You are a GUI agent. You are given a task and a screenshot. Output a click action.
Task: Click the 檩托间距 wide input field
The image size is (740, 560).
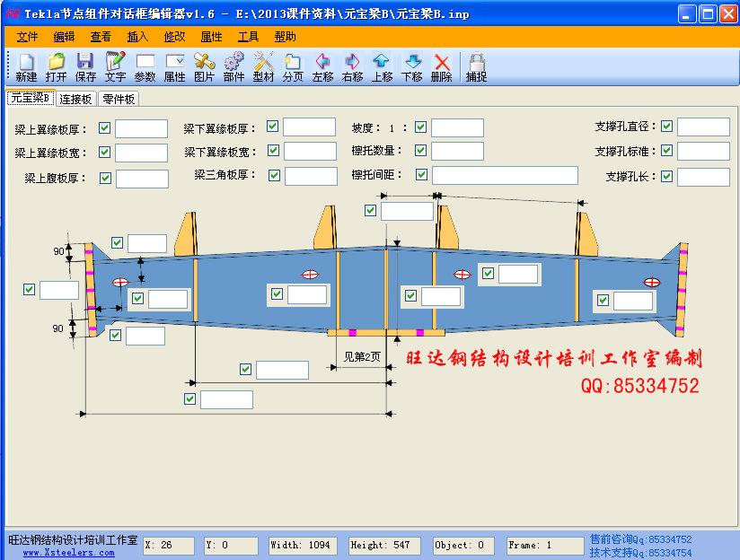tap(505, 175)
